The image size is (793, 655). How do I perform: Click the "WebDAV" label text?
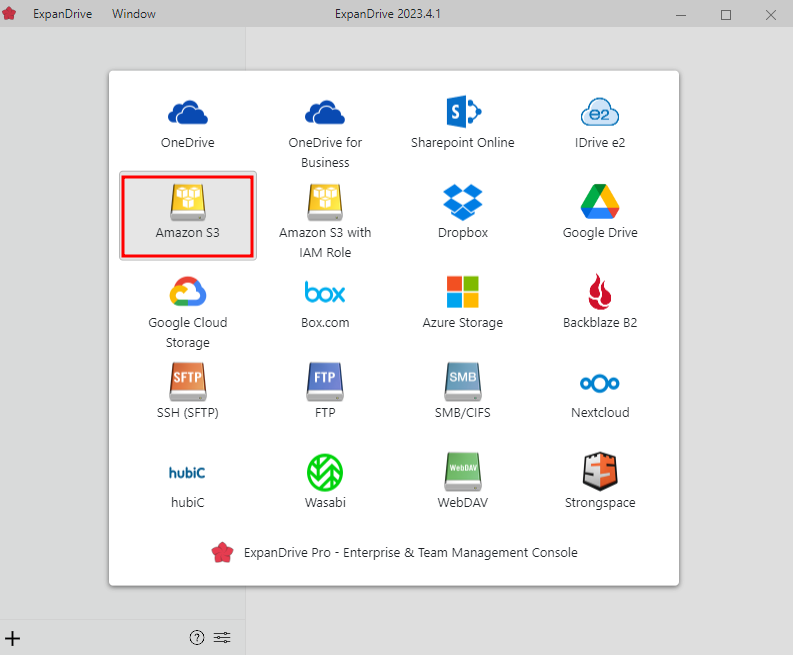pyautogui.click(x=463, y=503)
